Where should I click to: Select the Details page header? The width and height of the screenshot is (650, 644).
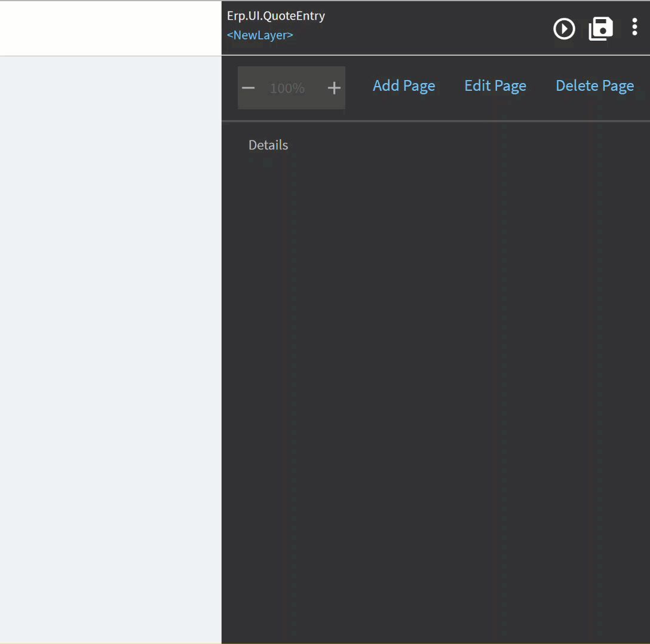[x=268, y=145]
